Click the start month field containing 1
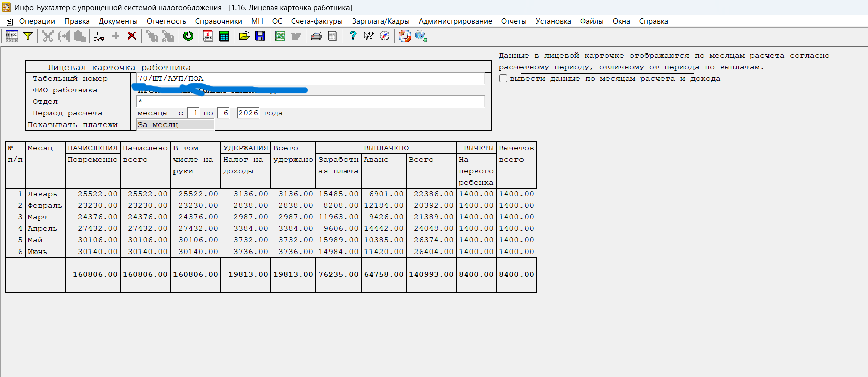The image size is (868, 377). pyautogui.click(x=193, y=113)
